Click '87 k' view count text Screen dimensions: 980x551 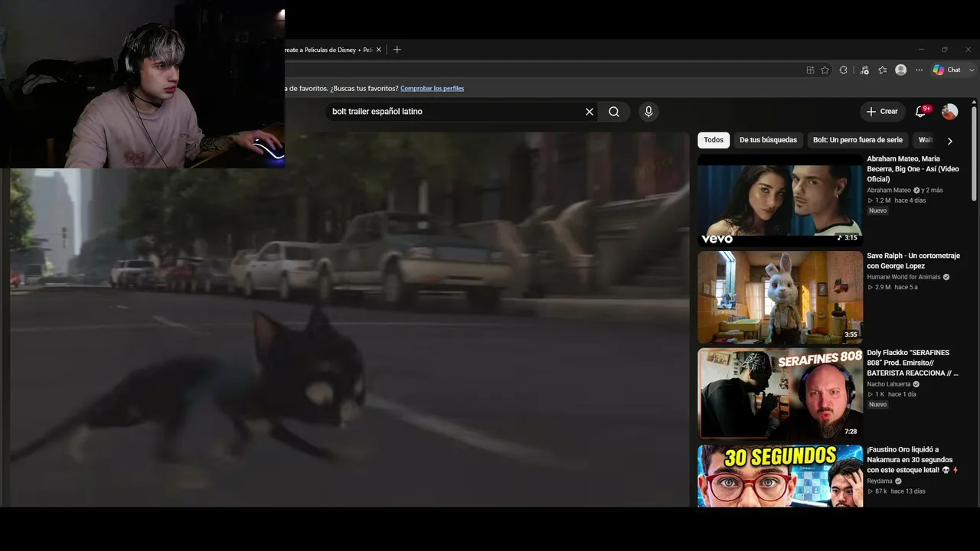880,491
